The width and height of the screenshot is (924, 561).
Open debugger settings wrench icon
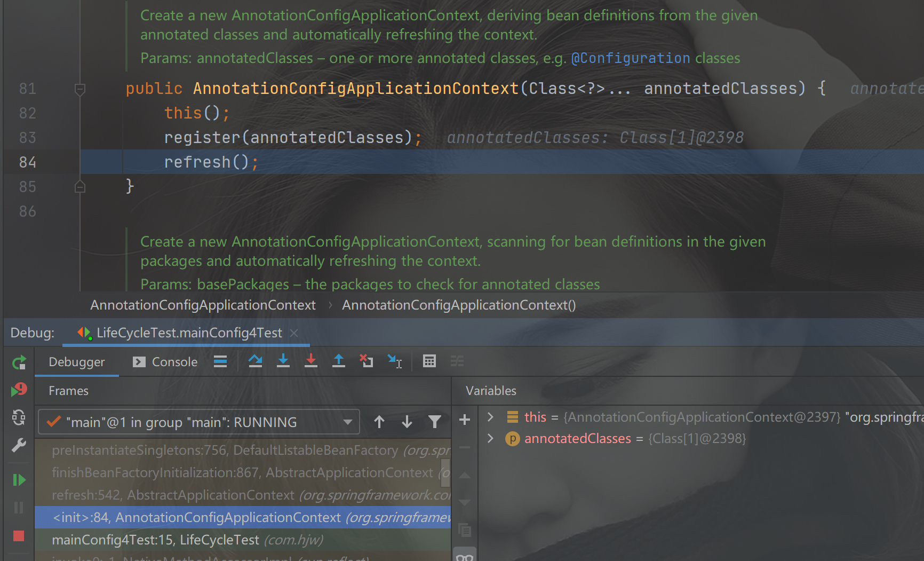[x=19, y=445]
